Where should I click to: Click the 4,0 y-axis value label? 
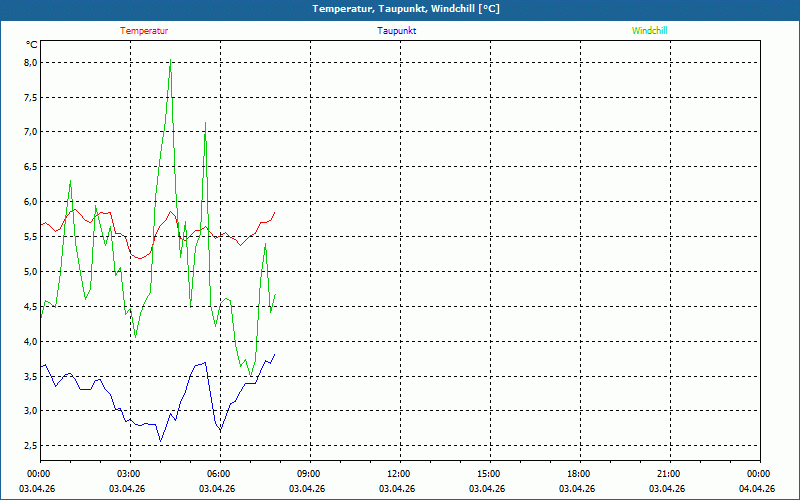[30, 341]
